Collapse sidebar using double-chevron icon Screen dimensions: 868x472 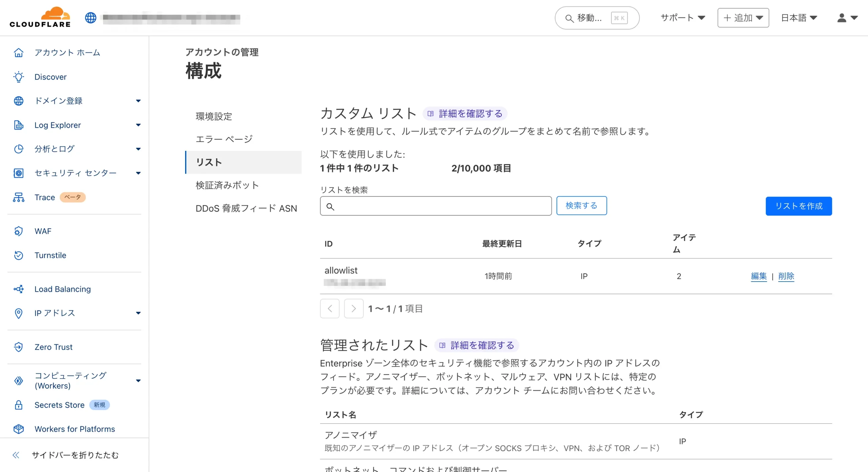pos(16,455)
